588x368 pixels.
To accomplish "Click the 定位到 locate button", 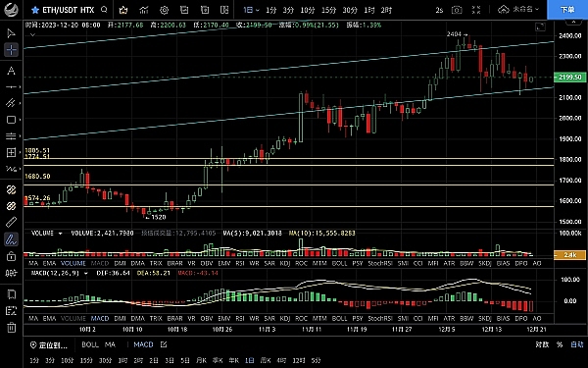I will (49, 344).
